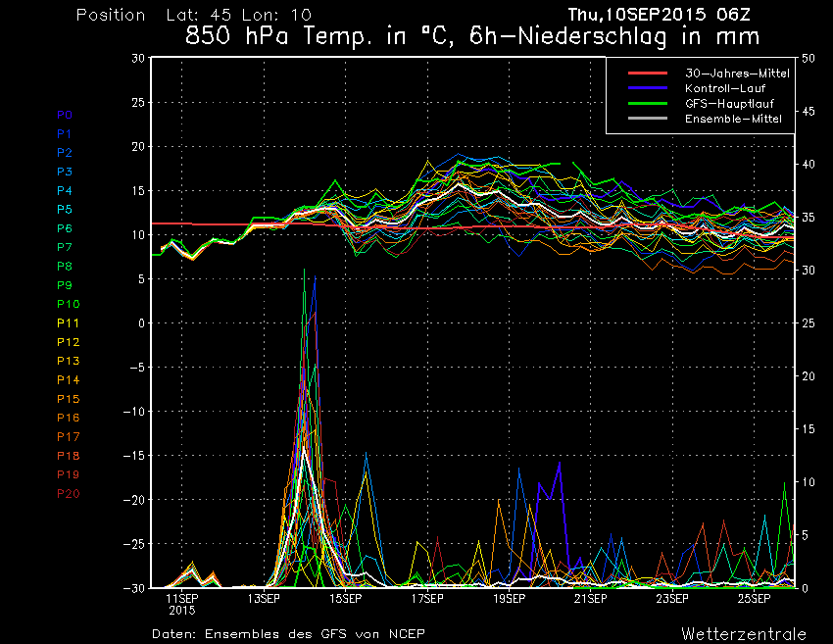Screen dimensions: 833x644
Task: Click the green GFS-Hauptlauf legend line
Action: tap(648, 103)
